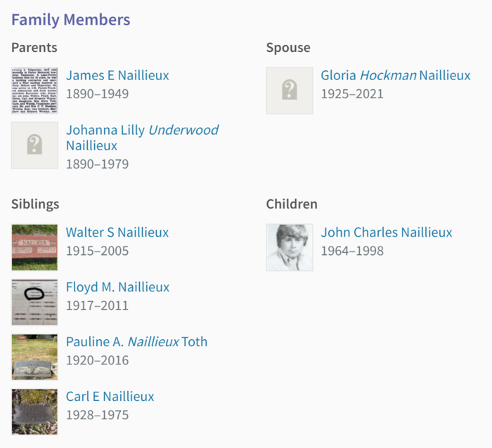Click the Siblings subsection heading
The width and height of the screenshot is (492, 448).
[35, 204]
